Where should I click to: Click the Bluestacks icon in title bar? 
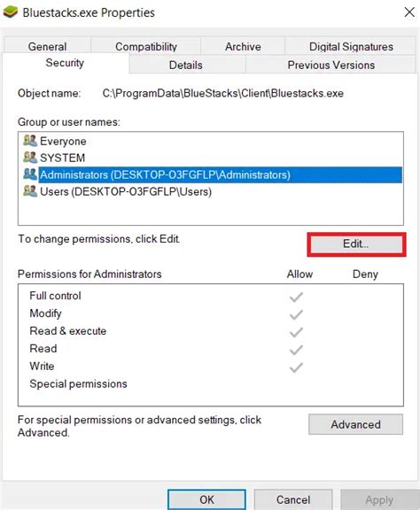(10, 12)
